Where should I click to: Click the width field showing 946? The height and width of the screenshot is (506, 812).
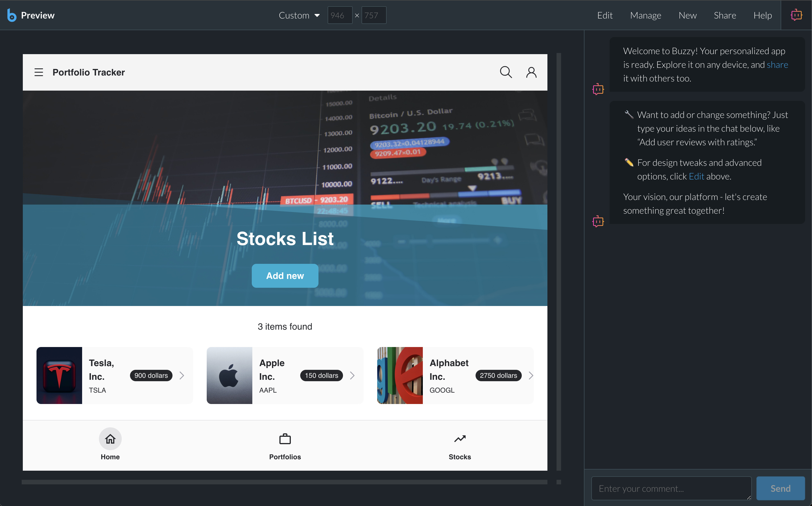340,15
